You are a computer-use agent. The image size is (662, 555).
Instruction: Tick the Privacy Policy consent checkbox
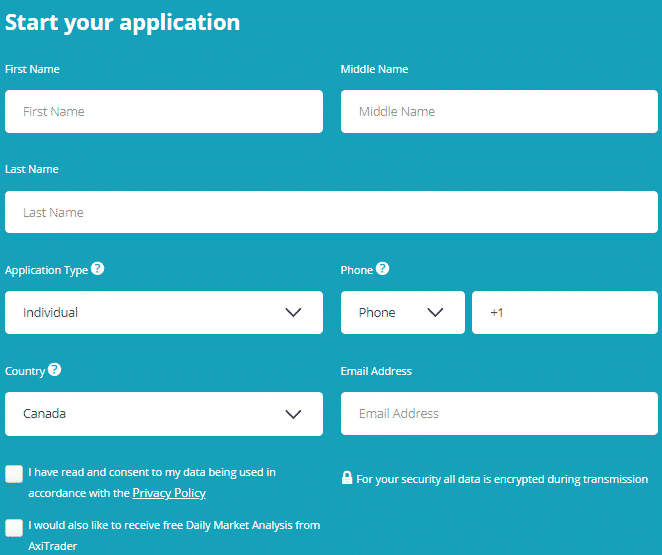[14, 474]
